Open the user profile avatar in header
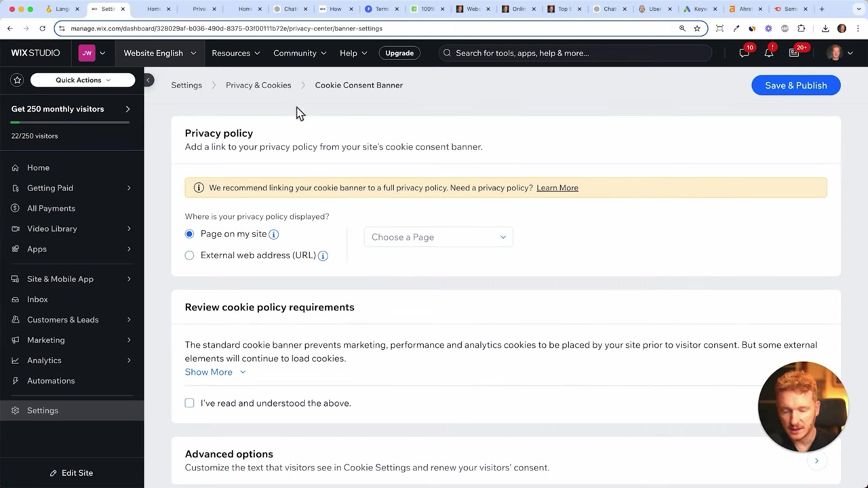This screenshot has width=868, height=488. click(x=835, y=53)
